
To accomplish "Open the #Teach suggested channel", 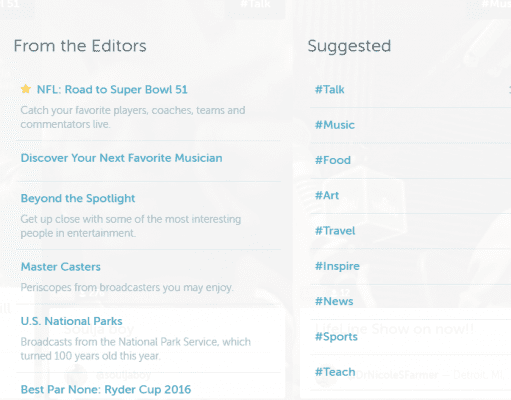I will [x=335, y=372].
